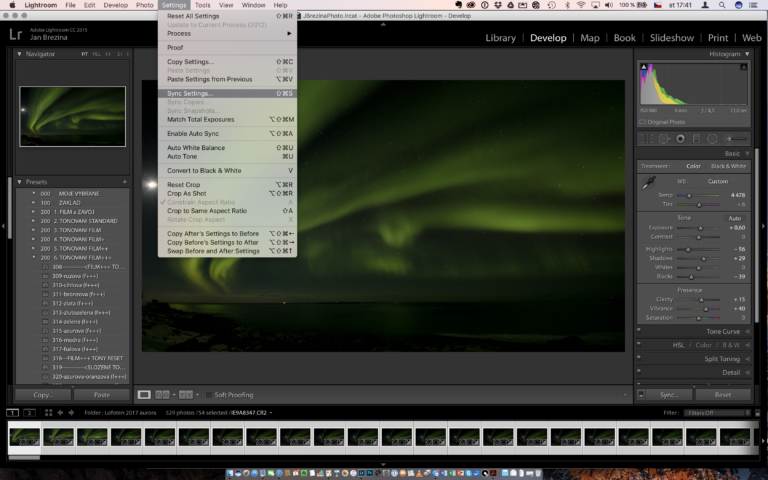The image size is (768, 480).
Task: Select the Crop Overlay tool icon
Action: tap(648, 138)
